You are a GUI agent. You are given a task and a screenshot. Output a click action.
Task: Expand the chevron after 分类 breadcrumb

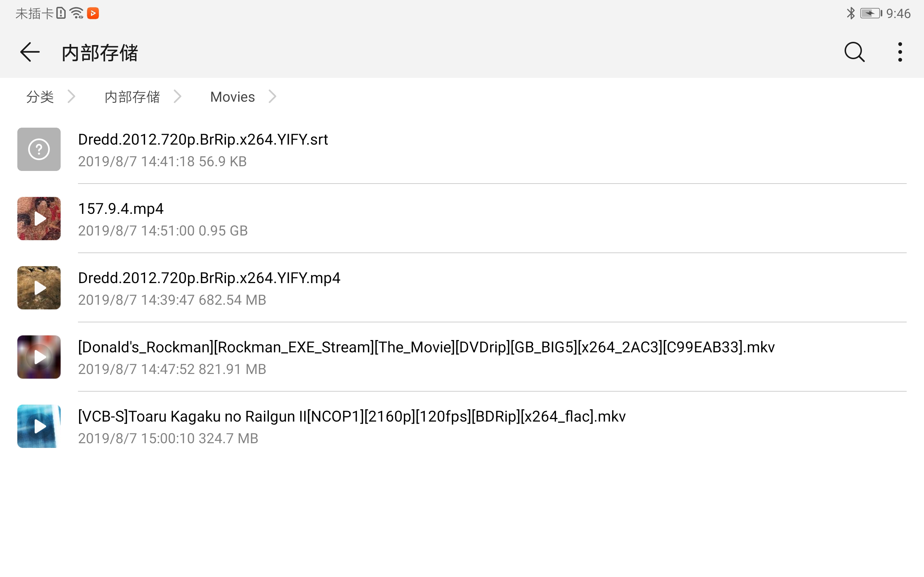[72, 97]
